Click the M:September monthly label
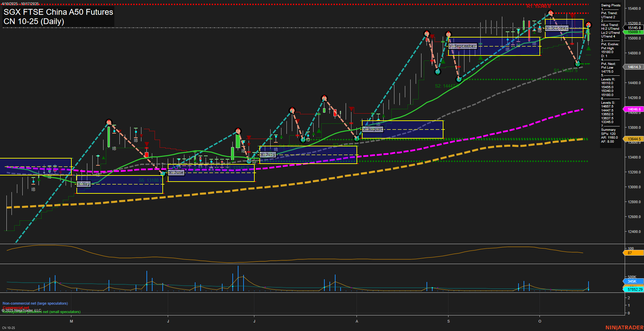 click(462, 46)
